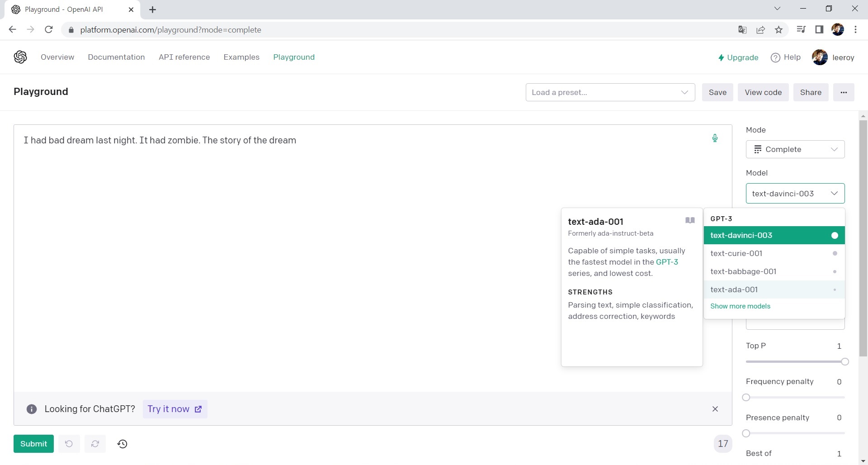Click the green Submit button

33,444
